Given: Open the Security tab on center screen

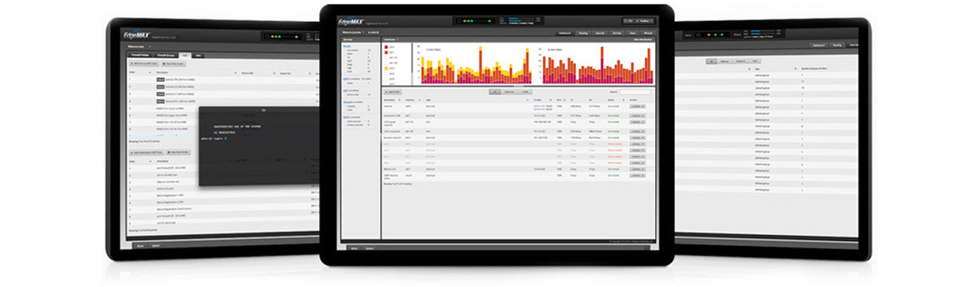Looking at the screenshot, I should [600, 33].
